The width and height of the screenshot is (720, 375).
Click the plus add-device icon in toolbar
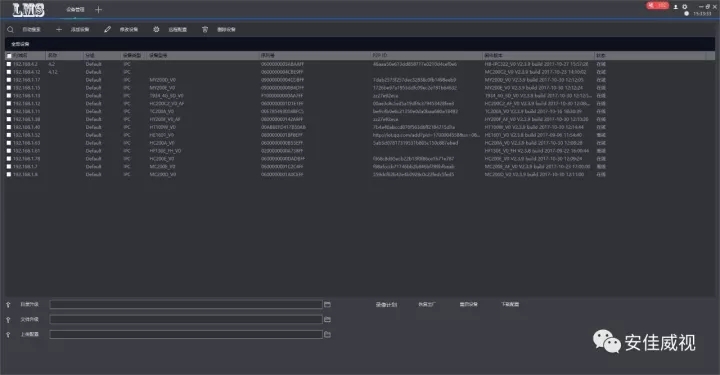click(58, 29)
